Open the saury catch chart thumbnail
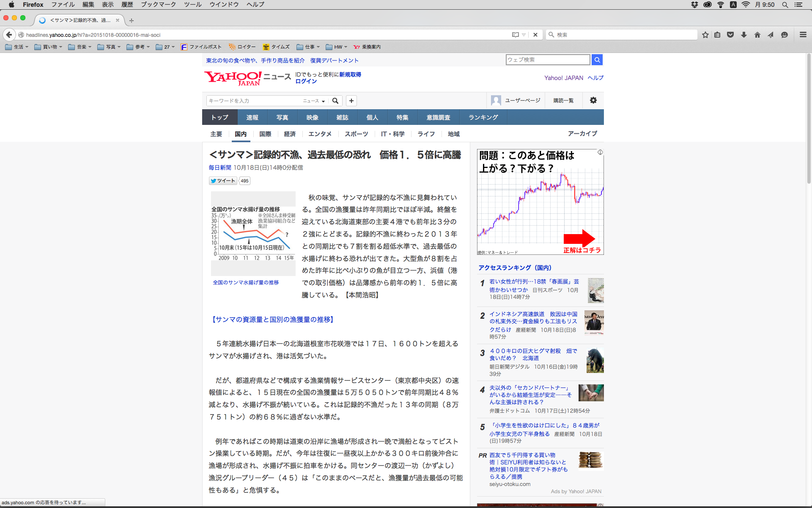This screenshot has height=508, width=812. pyautogui.click(x=253, y=234)
